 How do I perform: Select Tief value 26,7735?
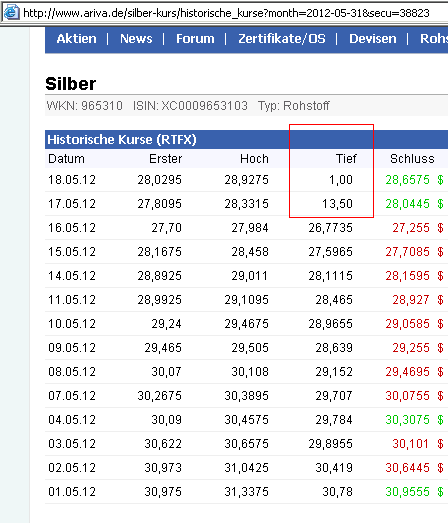(330, 228)
